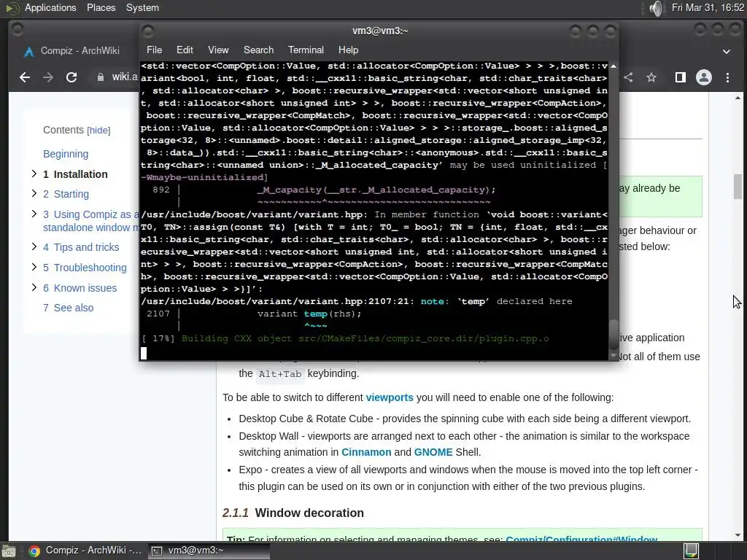Viewport: 747px width, 560px height.
Task: Expand the Tips and tricks section
Action: point(34,246)
